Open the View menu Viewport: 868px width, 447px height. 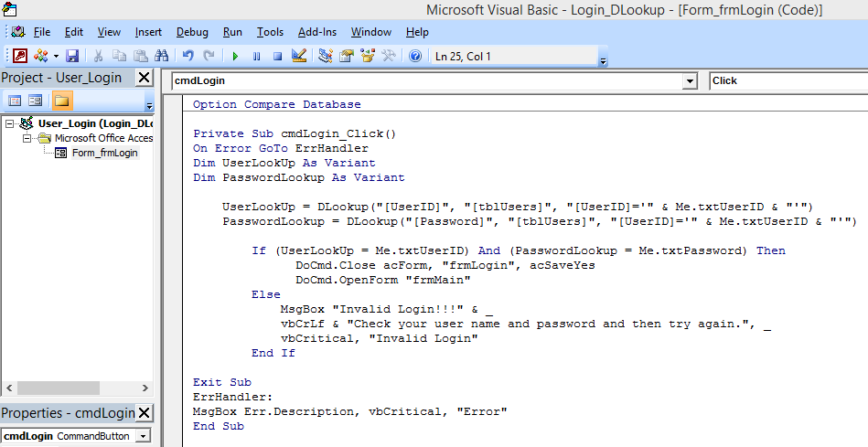coord(109,32)
